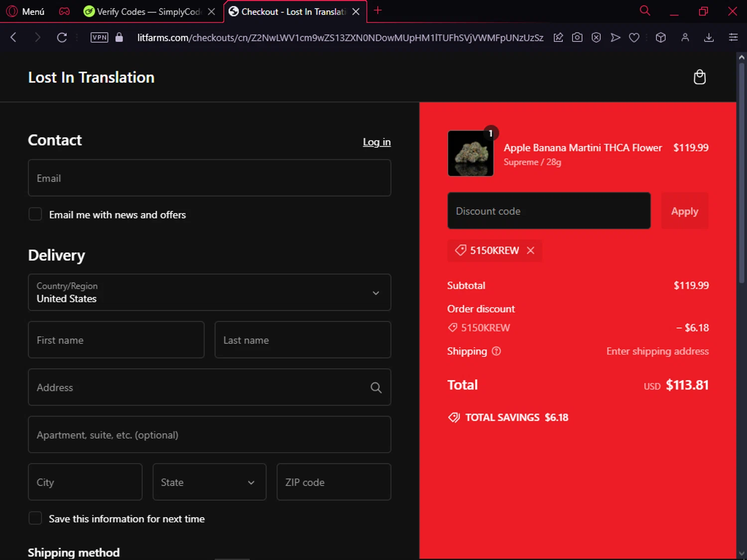Image resolution: width=747 pixels, height=560 pixels.
Task: Click the Discount code input field
Action: [549, 211]
